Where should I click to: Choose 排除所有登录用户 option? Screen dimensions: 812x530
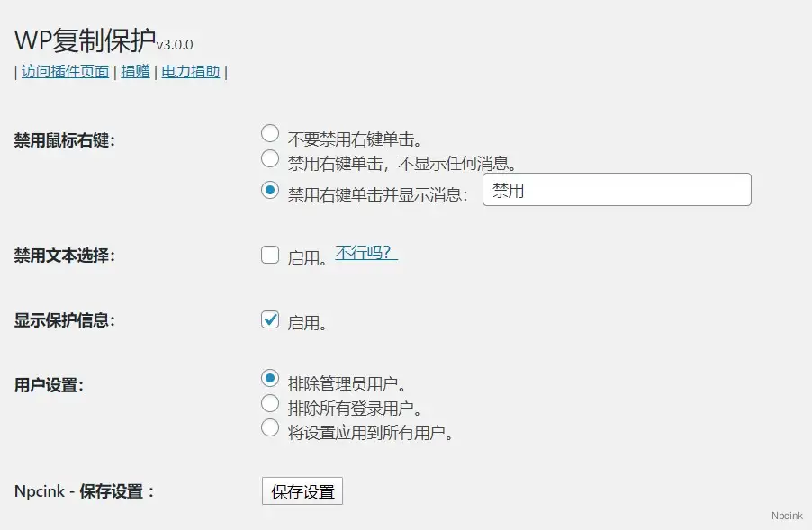point(269,403)
